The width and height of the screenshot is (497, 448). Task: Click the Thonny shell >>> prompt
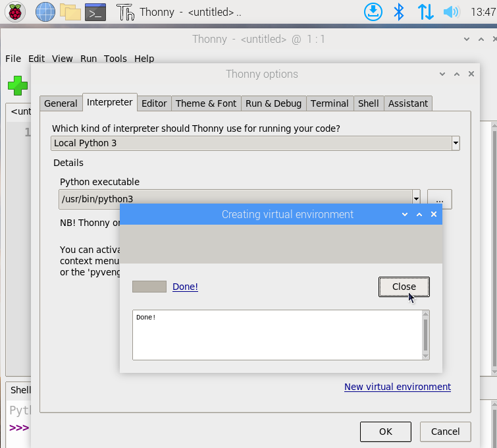pos(19,428)
